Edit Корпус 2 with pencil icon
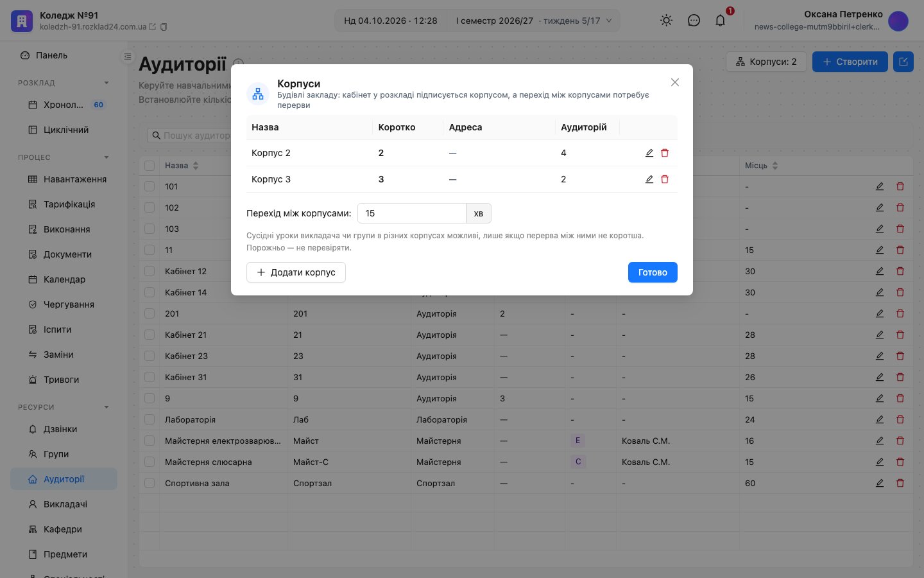Screen dimensions: 924x578 pyautogui.click(x=649, y=153)
